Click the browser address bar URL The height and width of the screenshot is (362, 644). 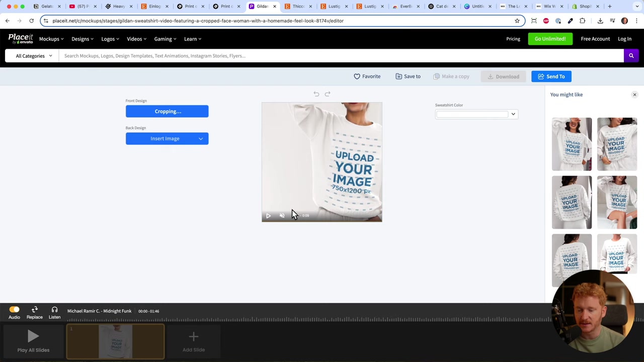pos(198,21)
